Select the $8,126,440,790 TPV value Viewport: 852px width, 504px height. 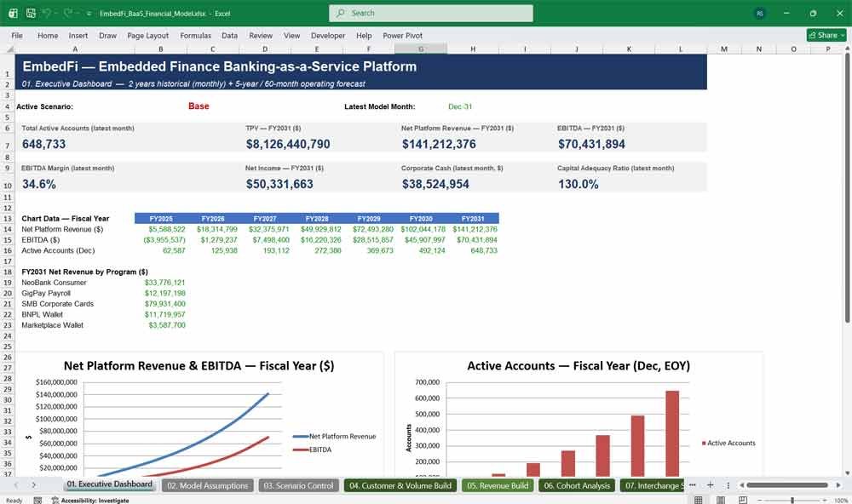[x=288, y=144]
